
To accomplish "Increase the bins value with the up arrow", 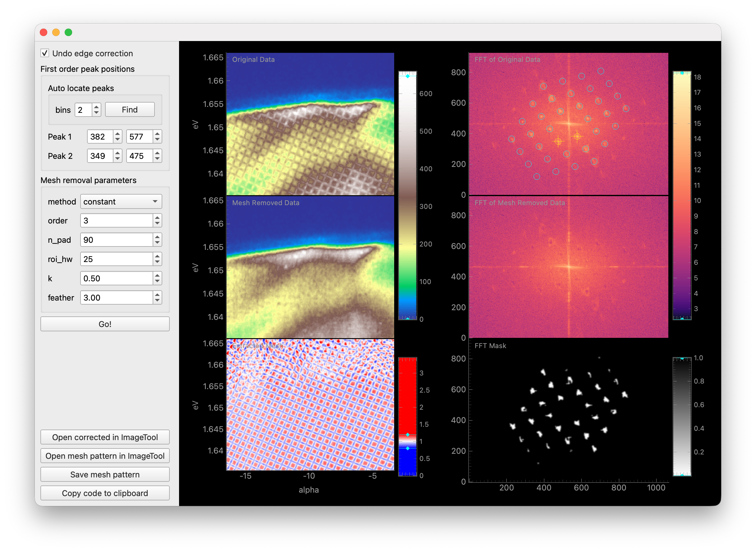I will [x=97, y=107].
